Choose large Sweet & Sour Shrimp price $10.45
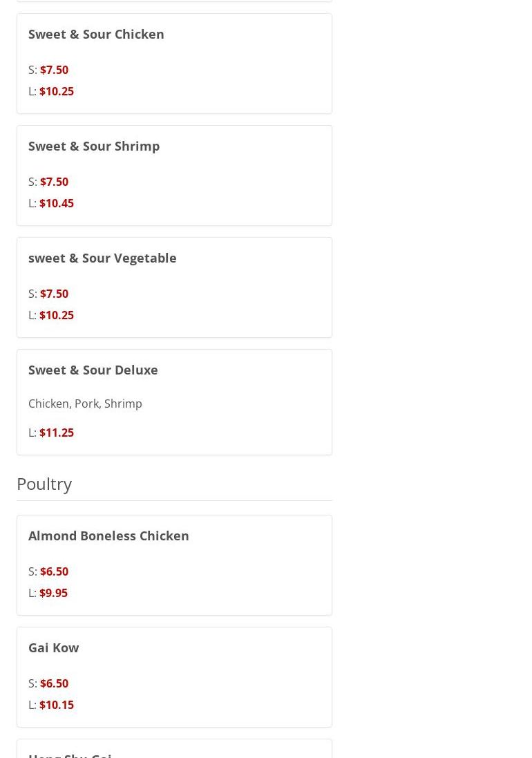The height and width of the screenshot is (758, 532). [x=56, y=203]
